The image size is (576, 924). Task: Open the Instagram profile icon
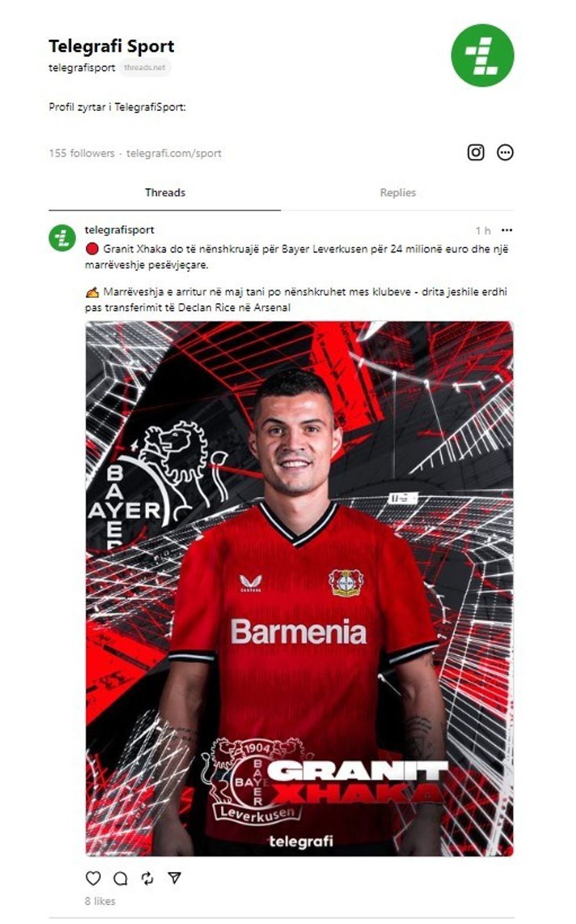475,153
